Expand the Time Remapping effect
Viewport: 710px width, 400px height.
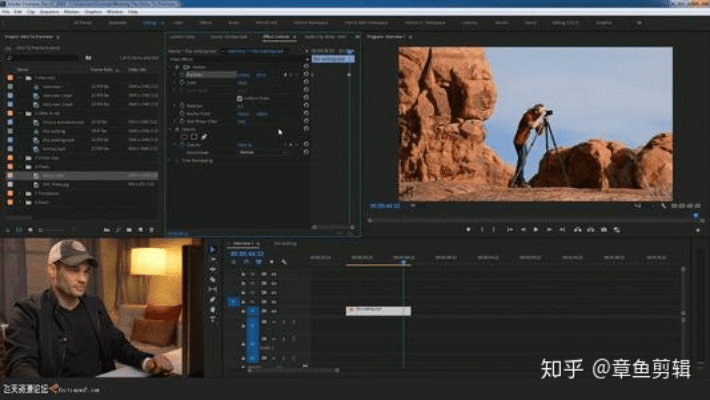(170, 161)
